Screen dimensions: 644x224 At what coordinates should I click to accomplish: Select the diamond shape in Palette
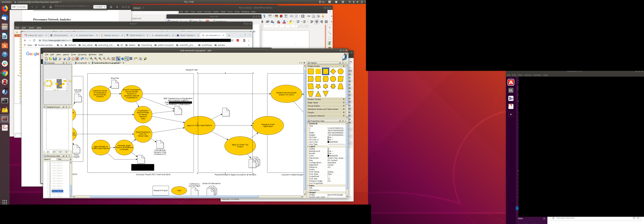coord(333,72)
